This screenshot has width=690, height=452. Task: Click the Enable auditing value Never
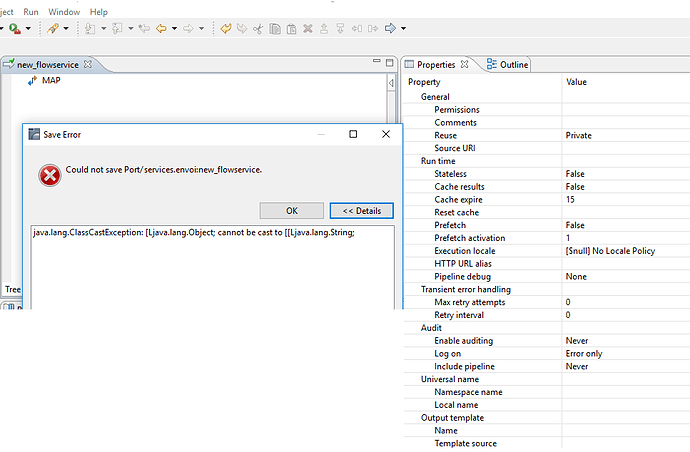coord(577,341)
